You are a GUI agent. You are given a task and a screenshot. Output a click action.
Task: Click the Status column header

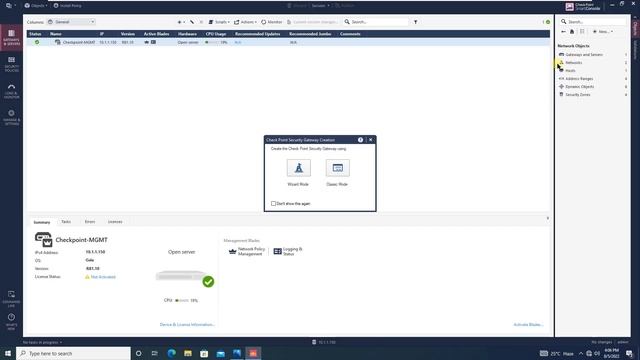point(35,34)
